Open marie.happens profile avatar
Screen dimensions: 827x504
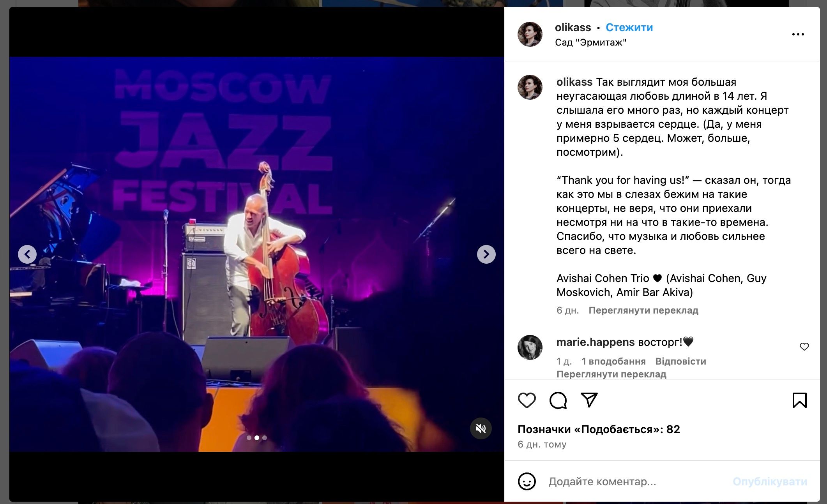click(530, 347)
